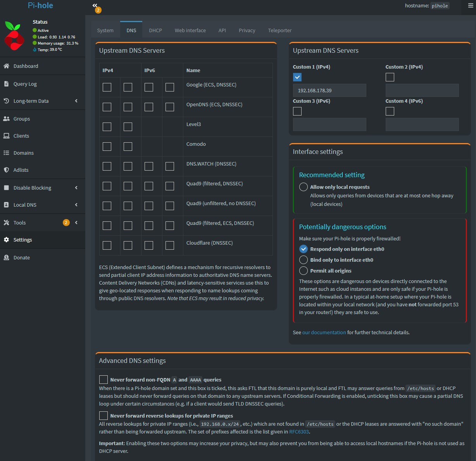Expand Local DNS submenu arrow

click(76, 205)
